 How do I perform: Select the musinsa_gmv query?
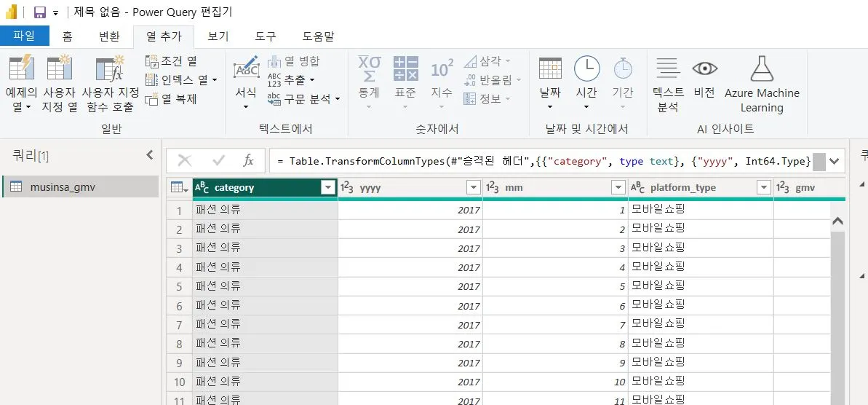pos(81,186)
